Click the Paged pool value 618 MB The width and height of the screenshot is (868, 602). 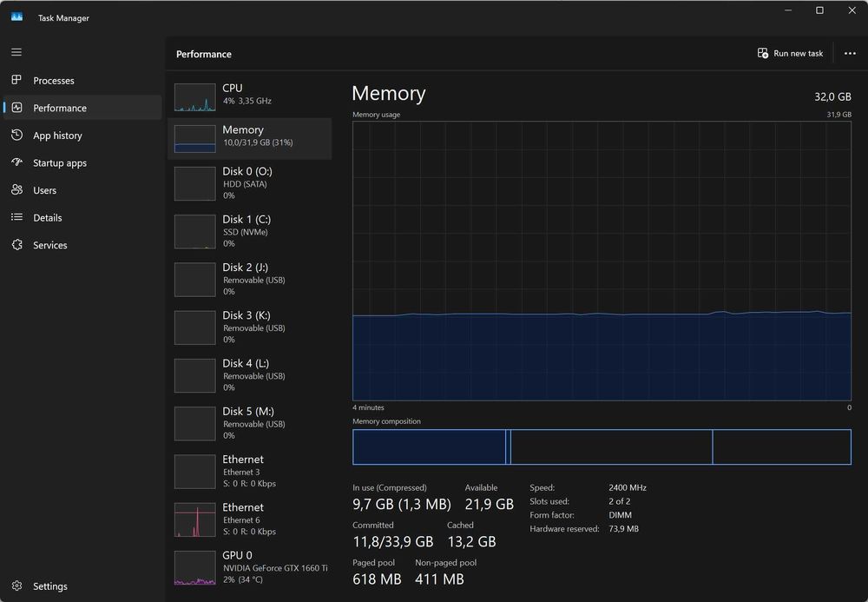(x=377, y=579)
